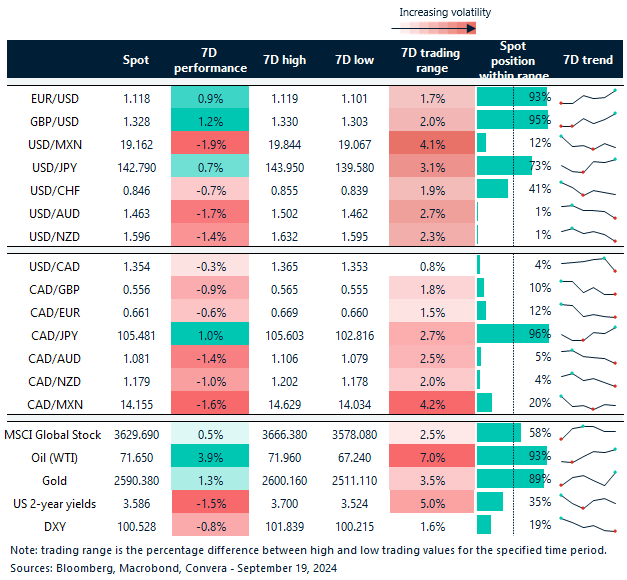Select the Oil (WTI) trend sparkline
The height and width of the screenshot is (580, 627).
[588, 456]
